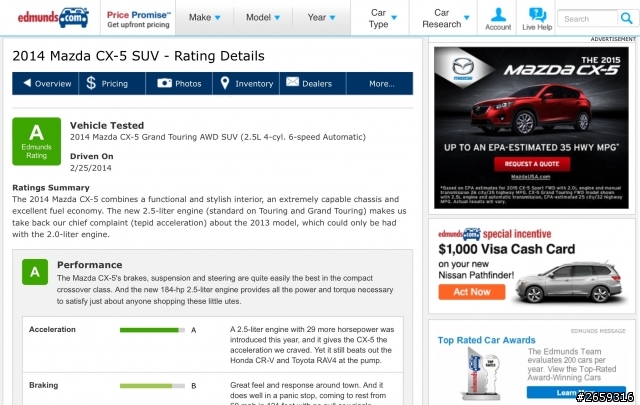
Task: Click the Mazda logo in the ad
Action: (463, 68)
